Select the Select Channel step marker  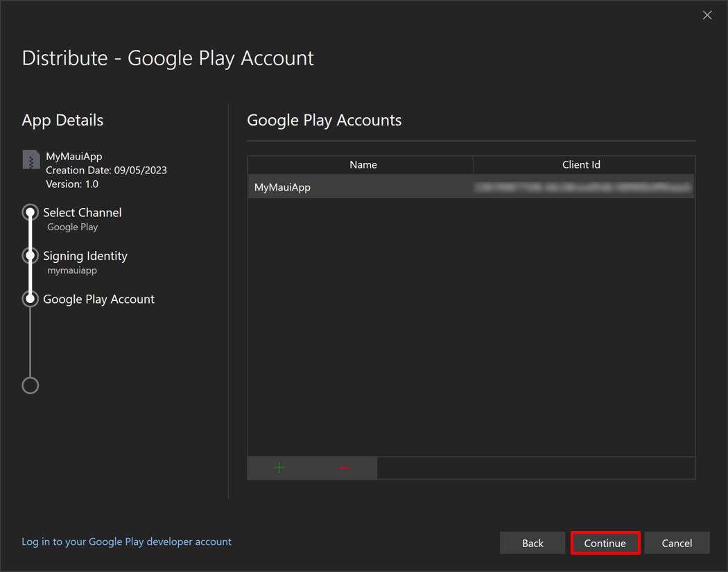(x=31, y=212)
